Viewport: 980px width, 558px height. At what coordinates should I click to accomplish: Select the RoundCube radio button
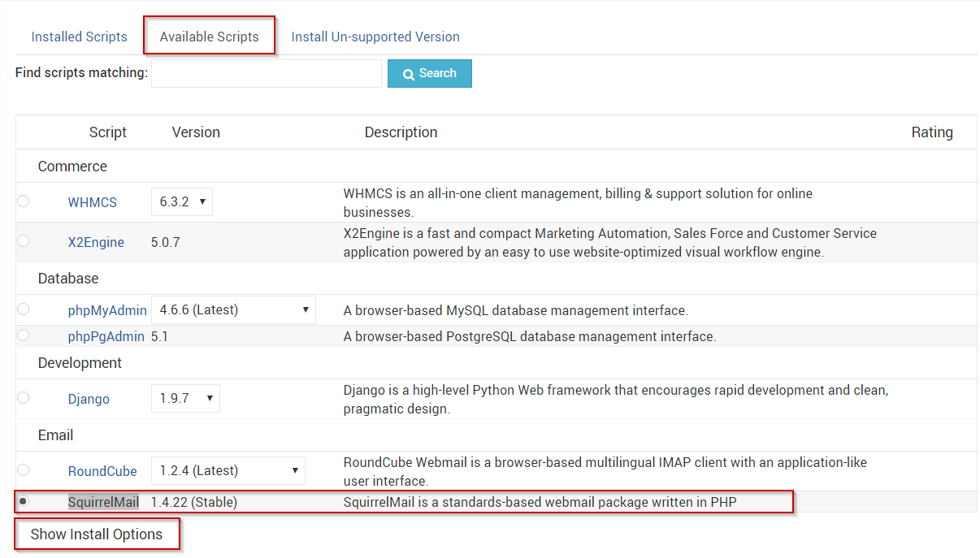click(23, 469)
